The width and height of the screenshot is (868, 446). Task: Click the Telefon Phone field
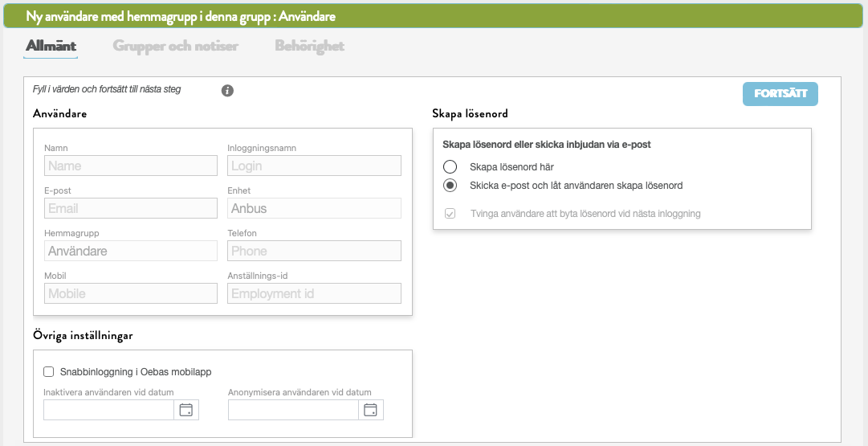click(315, 251)
